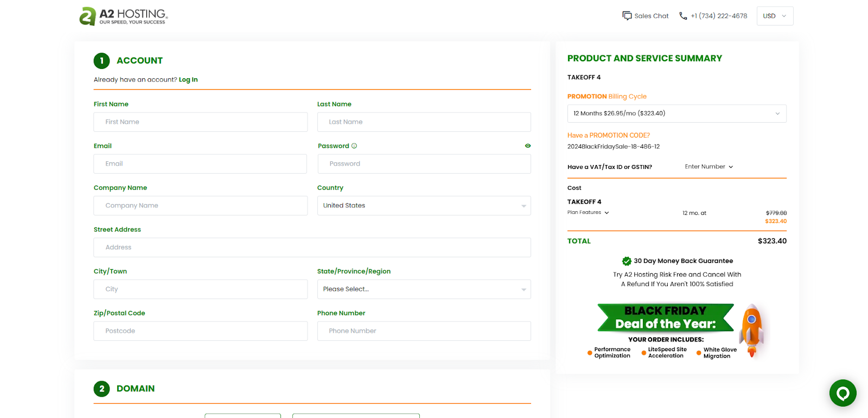
Task: Click the TOTAL $323.40 amount
Action: 772,241
